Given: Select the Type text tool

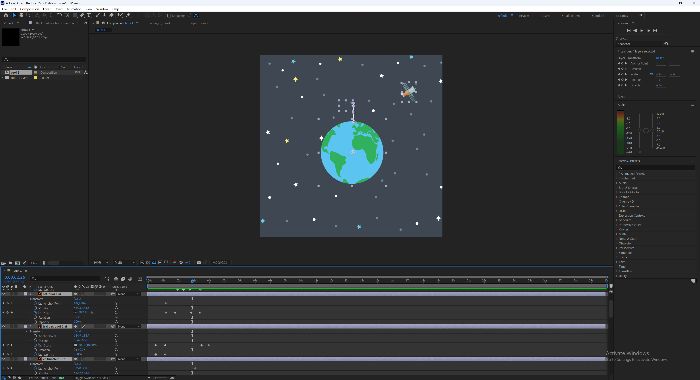Looking at the screenshot, I should coord(89,15).
